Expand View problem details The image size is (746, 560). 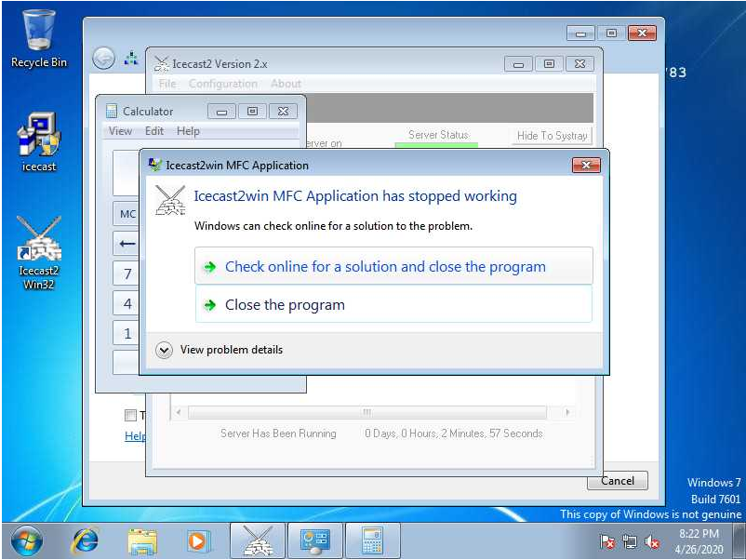(x=165, y=350)
